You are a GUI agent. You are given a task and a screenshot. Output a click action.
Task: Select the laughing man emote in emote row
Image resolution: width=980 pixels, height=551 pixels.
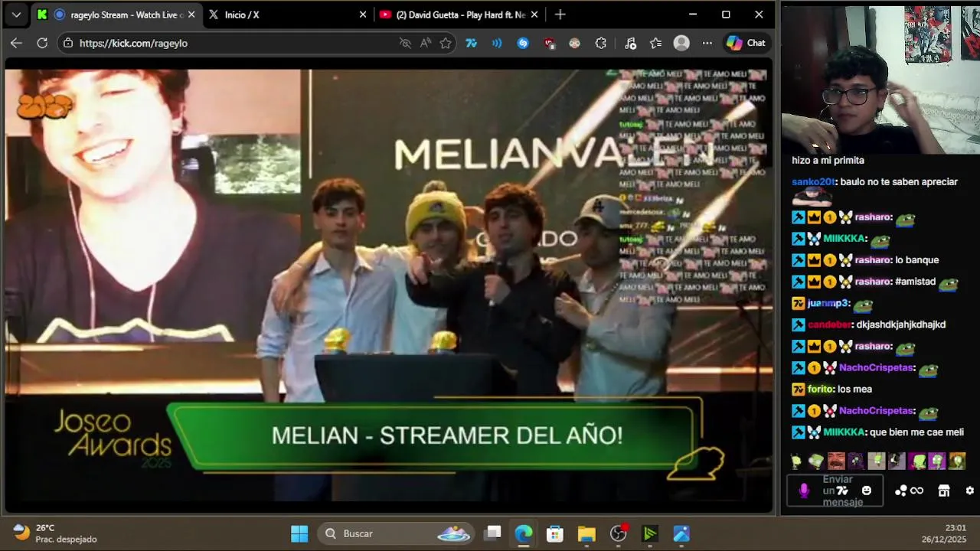(x=836, y=461)
